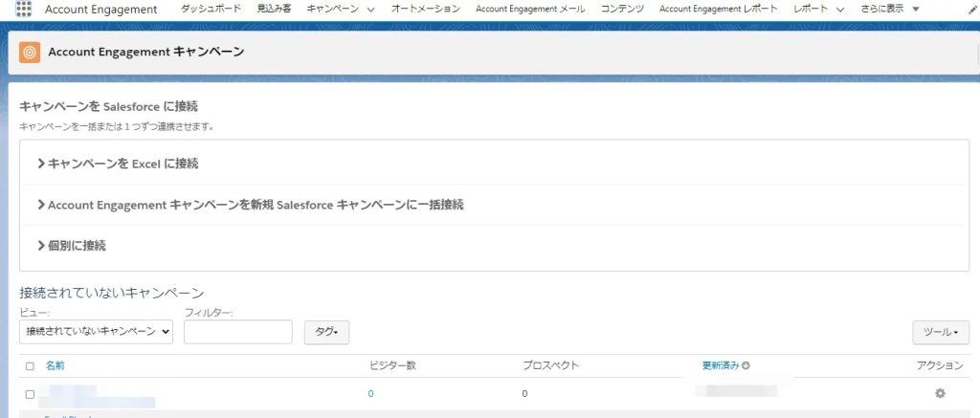Open the レポート tab dropdown arrow
980x418 pixels.
tap(839, 10)
